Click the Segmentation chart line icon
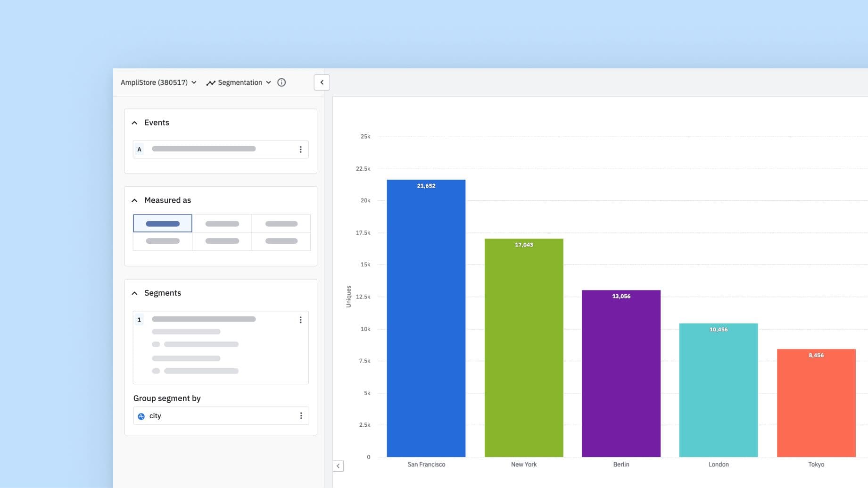Viewport: 868px width, 488px height. [x=211, y=83]
